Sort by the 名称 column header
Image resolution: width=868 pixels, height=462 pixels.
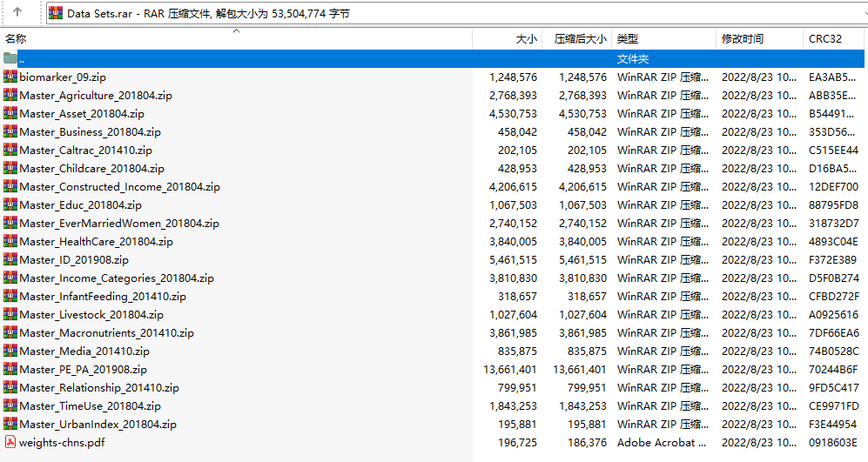tap(237, 39)
